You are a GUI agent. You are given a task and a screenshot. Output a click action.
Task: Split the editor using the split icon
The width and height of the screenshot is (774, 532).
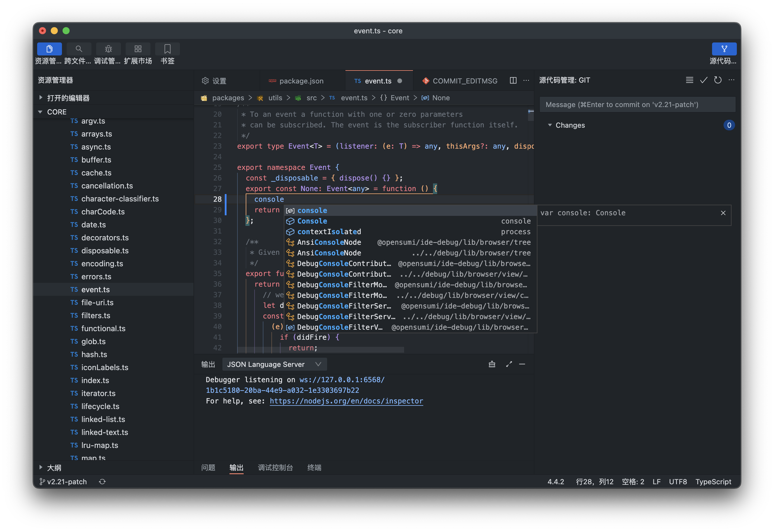coord(513,80)
